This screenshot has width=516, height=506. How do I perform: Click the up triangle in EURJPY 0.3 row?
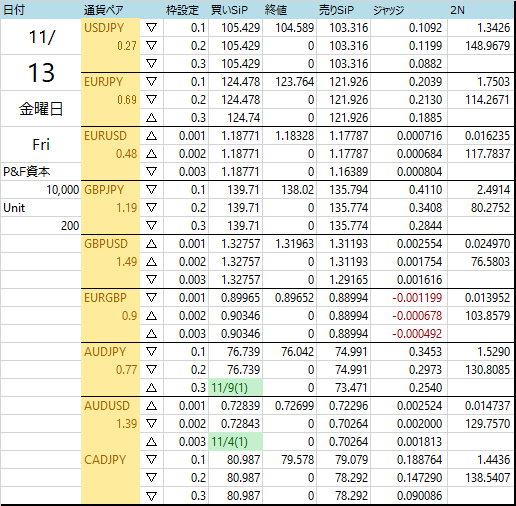[151, 118]
